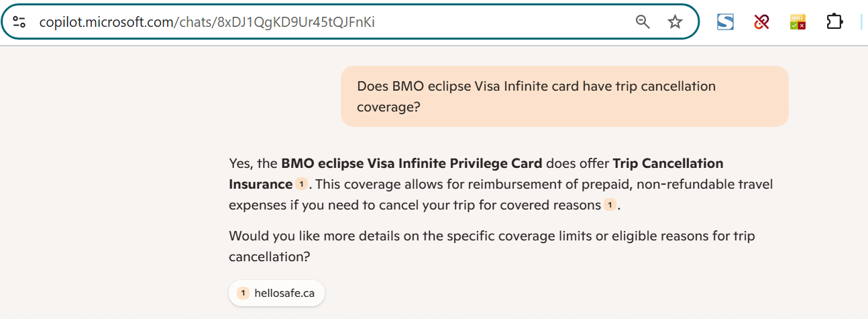Open the hellosafe.ca source chip

click(276, 293)
